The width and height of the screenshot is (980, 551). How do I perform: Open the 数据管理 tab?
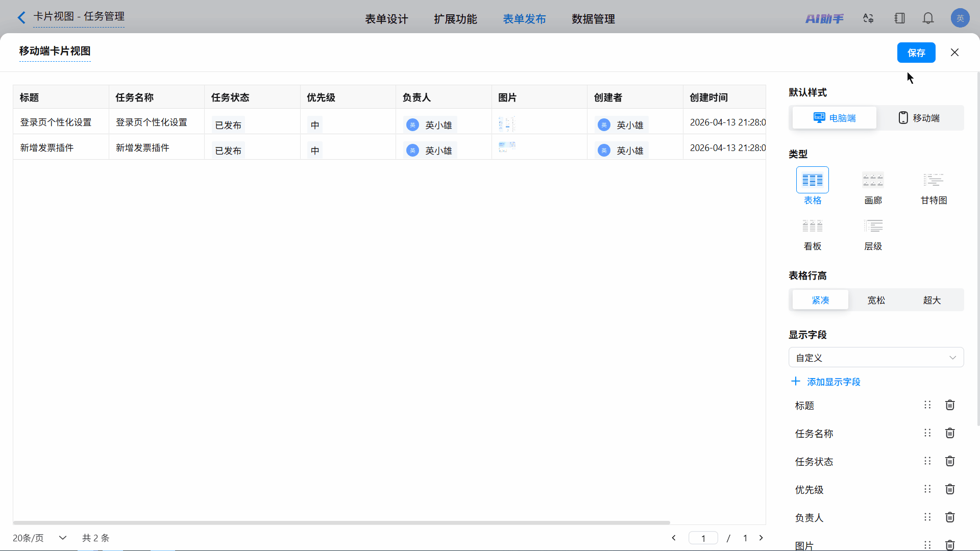pyautogui.click(x=593, y=19)
